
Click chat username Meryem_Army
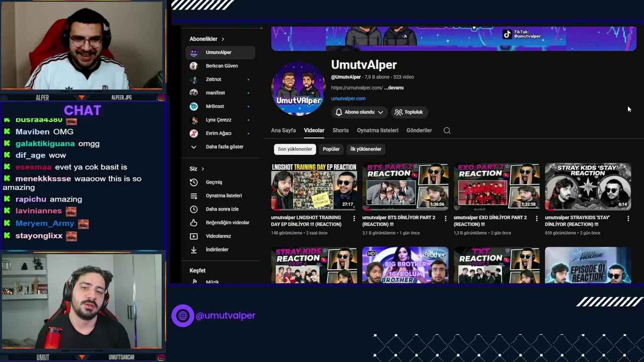[x=45, y=223]
